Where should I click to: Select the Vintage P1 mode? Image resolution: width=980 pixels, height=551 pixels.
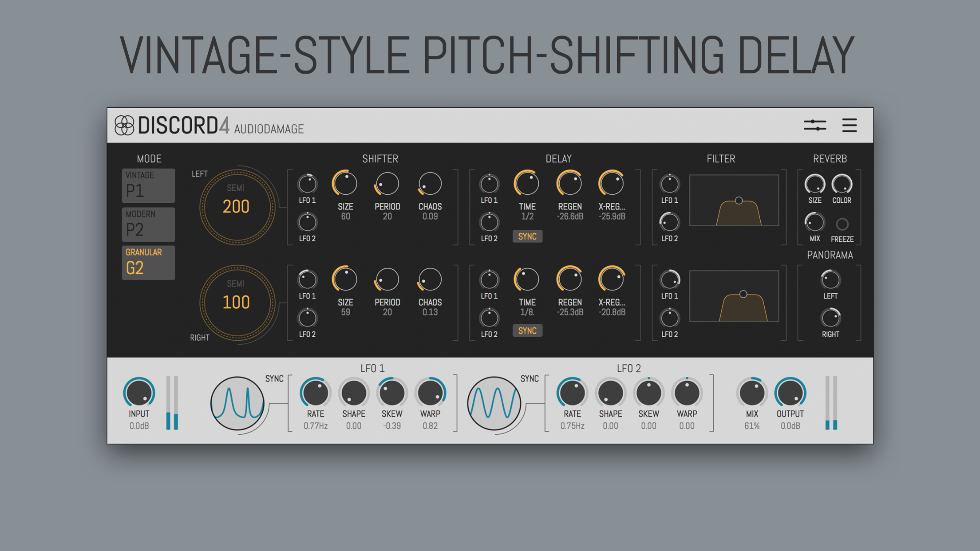pos(148,185)
